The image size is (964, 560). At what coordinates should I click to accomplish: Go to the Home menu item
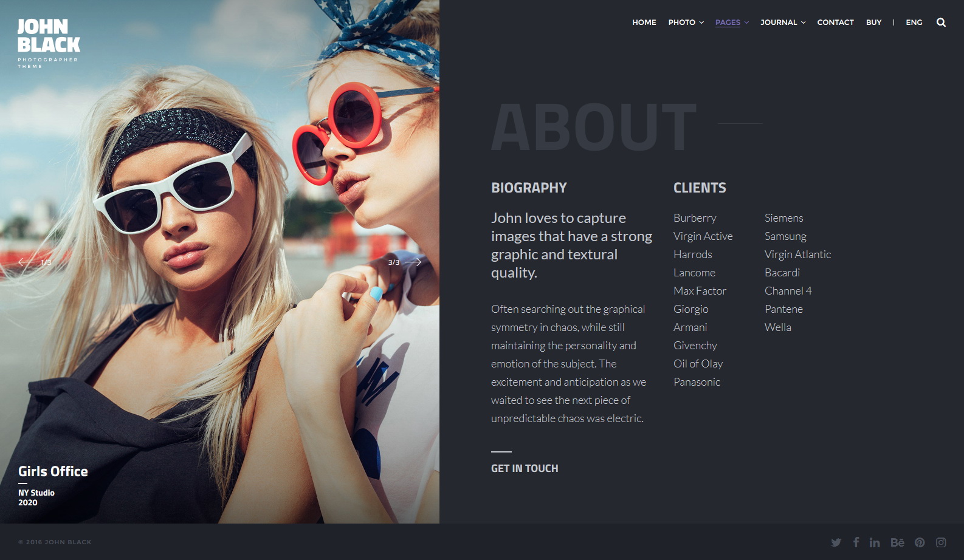644,22
